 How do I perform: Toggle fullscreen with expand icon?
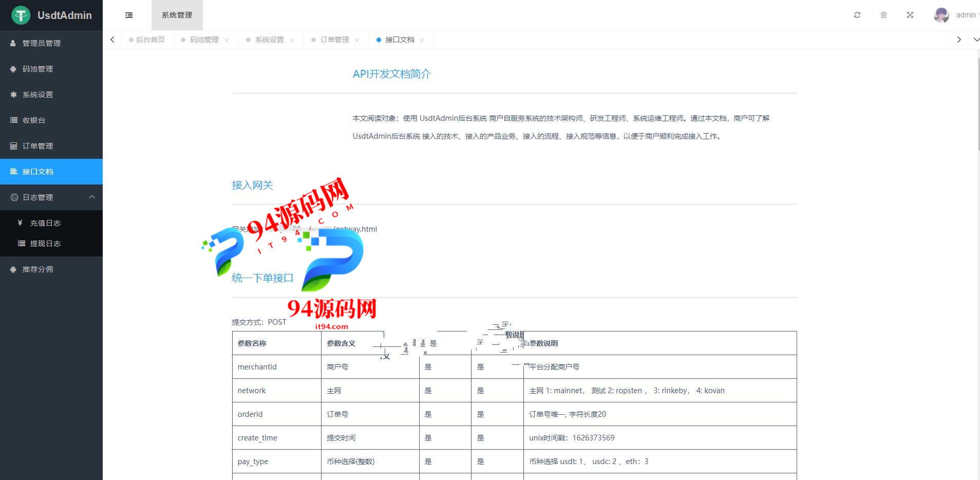(910, 15)
